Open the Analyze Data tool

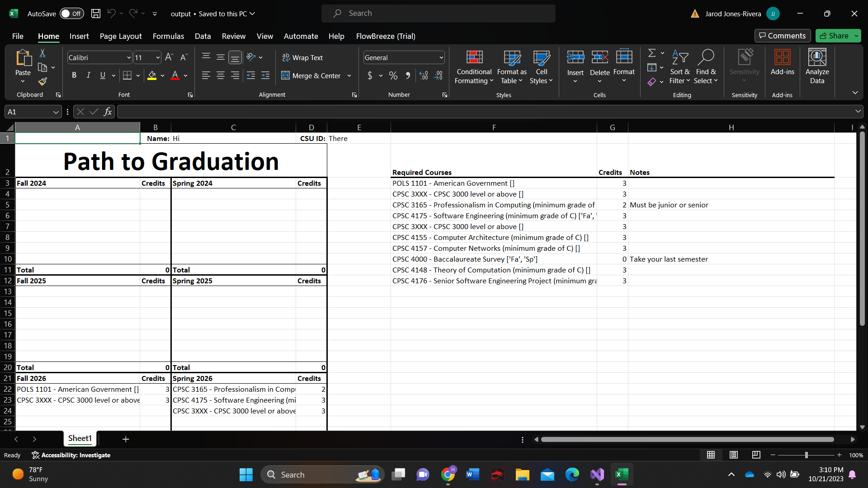(x=817, y=66)
